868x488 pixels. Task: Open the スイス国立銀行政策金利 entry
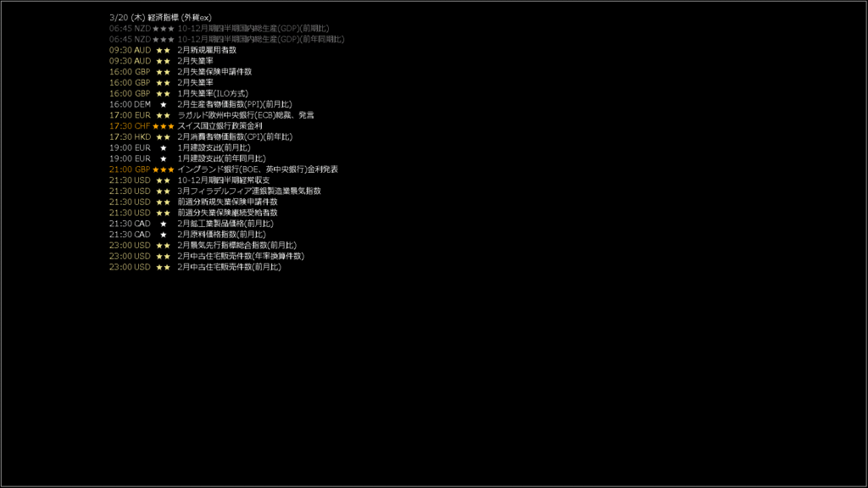[x=220, y=126]
